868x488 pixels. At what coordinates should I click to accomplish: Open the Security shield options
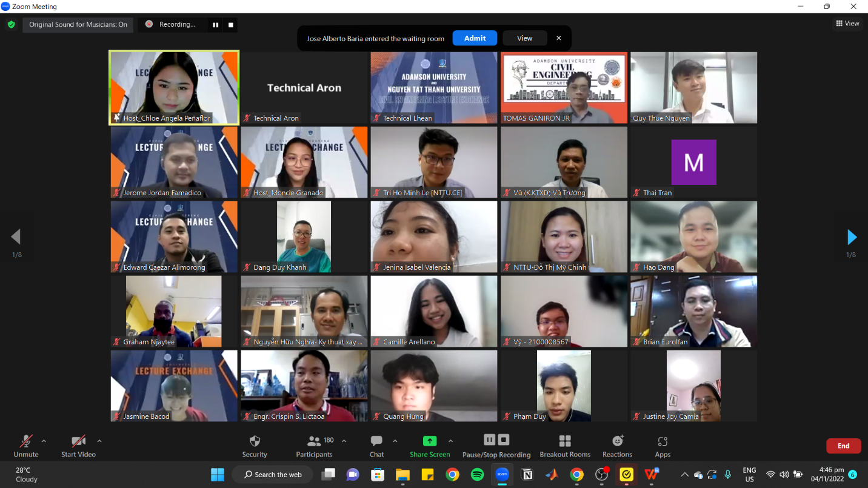pyautogui.click(x=255, y=446)
